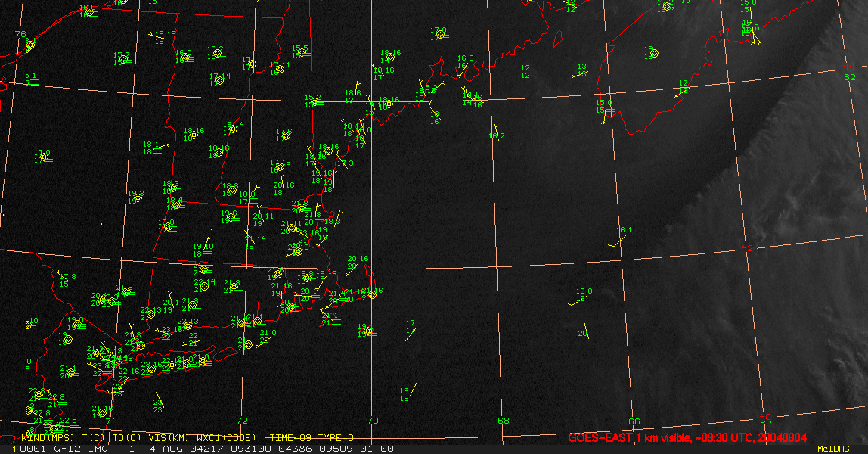The width and height of the screenshot is (868, 454).
Task: Click the VIS(KM) legend label
Action: coord(169,437)
